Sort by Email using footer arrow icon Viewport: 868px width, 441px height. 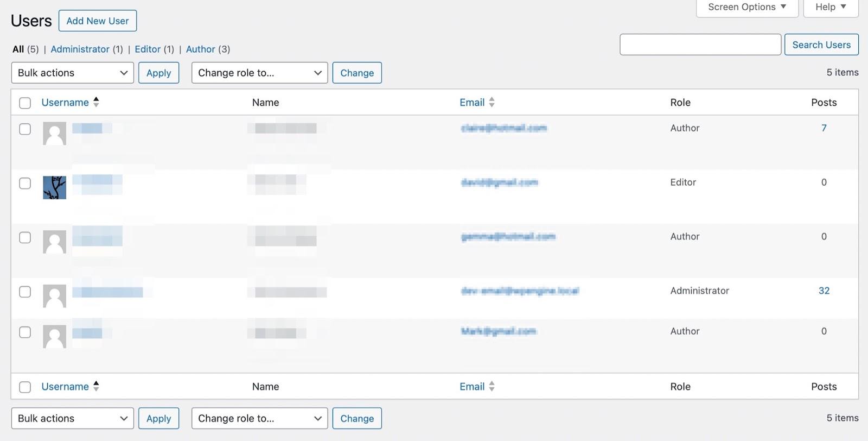click(492, 386)
